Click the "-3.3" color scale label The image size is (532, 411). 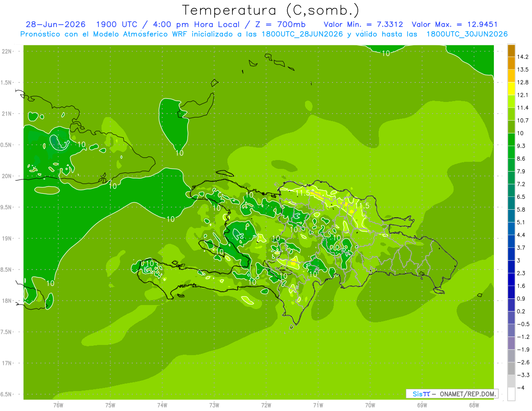click(x=523, y=375)
